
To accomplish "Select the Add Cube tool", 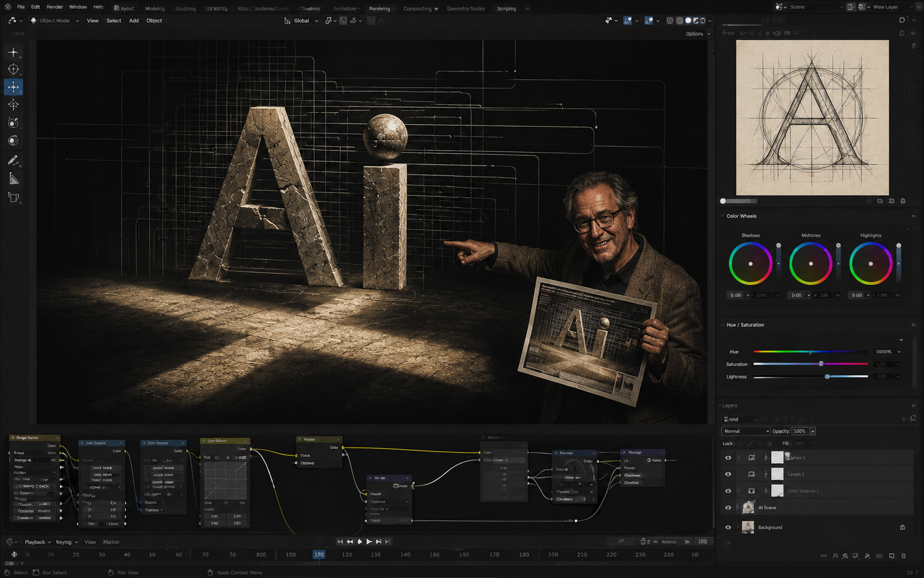I will pyautogui.click(x=13, y=198).
